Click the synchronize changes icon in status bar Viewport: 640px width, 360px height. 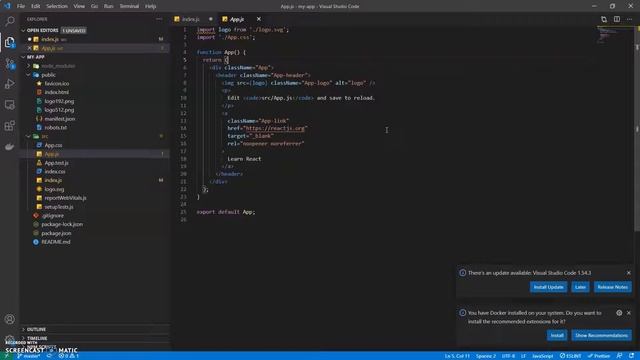(49, 356)
